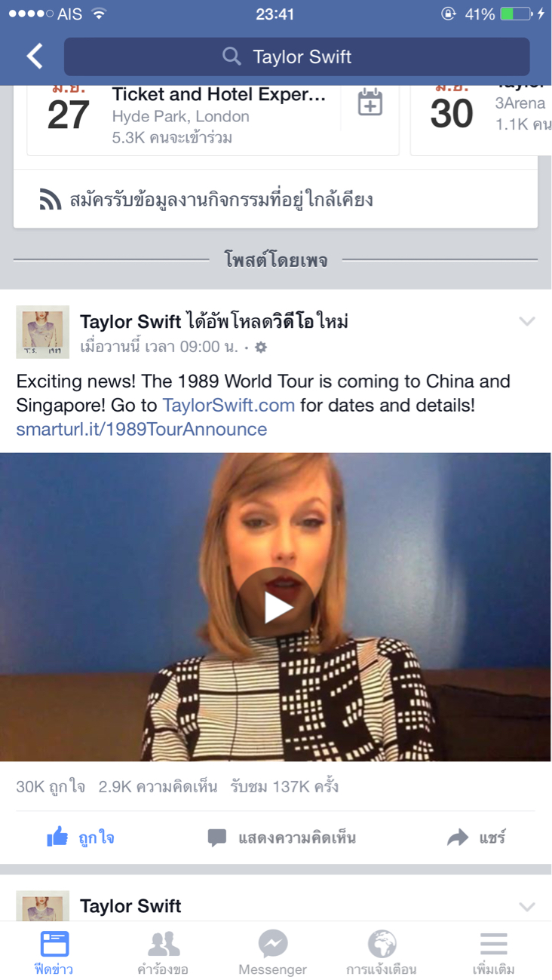The width and height of the screenshot is (552, 980).
Task: Open the More menu tab
Action: coord(493,952)
